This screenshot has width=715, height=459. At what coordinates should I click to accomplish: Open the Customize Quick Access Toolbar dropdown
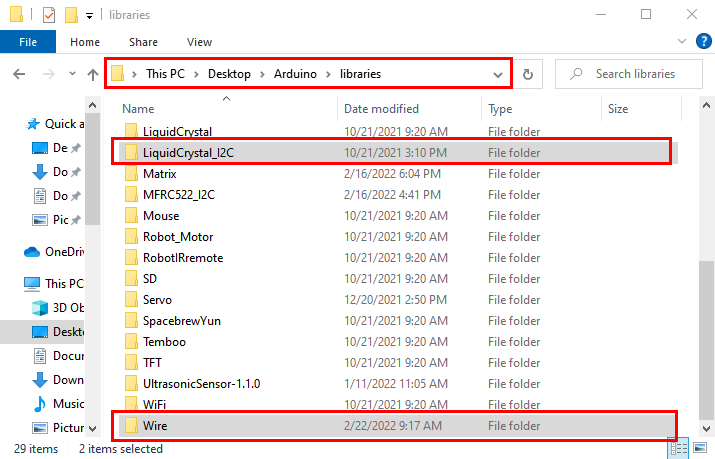click(x=89, y=16)
